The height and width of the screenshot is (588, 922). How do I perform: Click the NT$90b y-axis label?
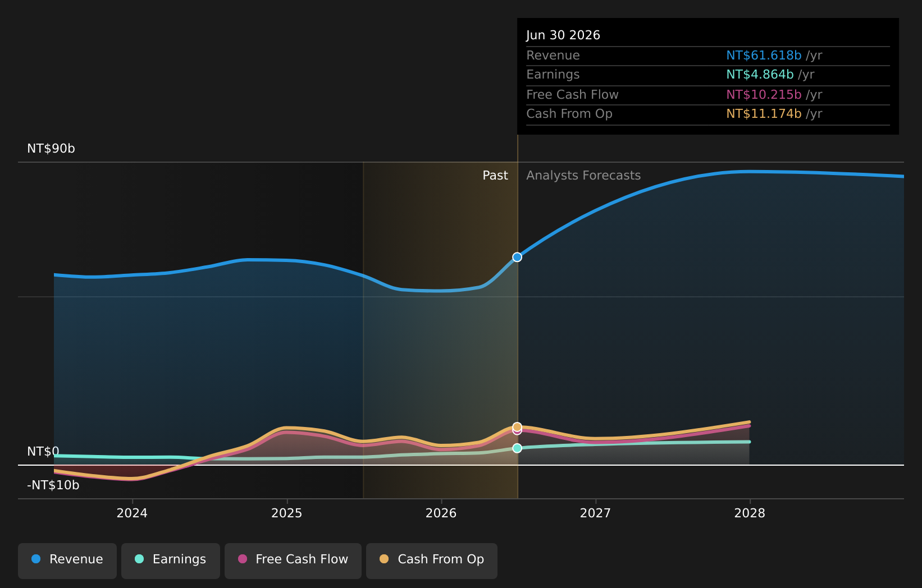click(x=51, y=149)
